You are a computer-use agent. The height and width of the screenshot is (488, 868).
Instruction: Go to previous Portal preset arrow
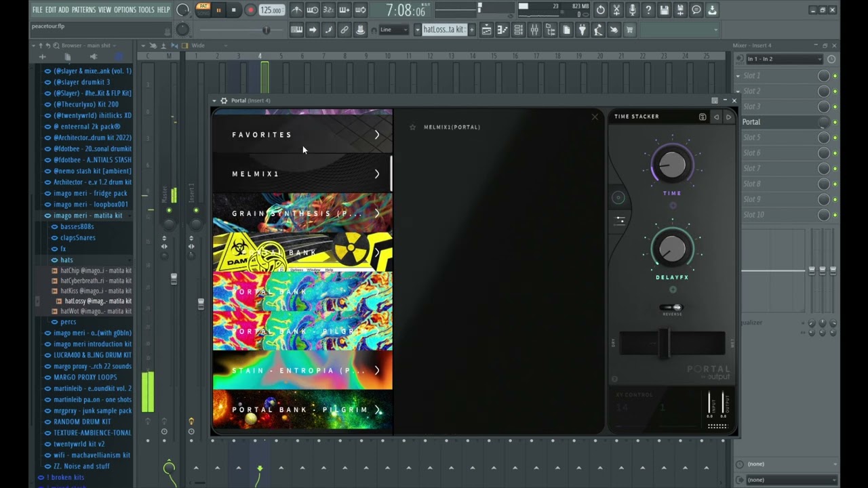[x=716, y=117]
